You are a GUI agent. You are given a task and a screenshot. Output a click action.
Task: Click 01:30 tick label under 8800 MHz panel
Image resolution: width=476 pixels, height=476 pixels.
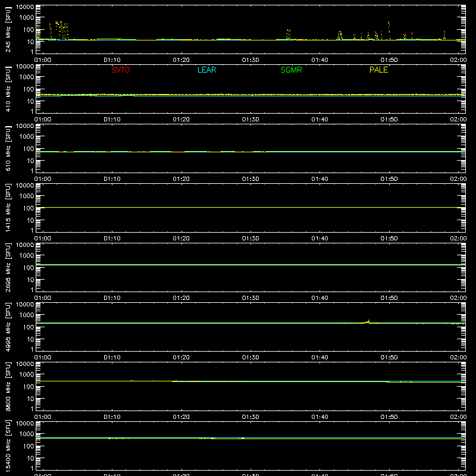[x=250, y=417]
